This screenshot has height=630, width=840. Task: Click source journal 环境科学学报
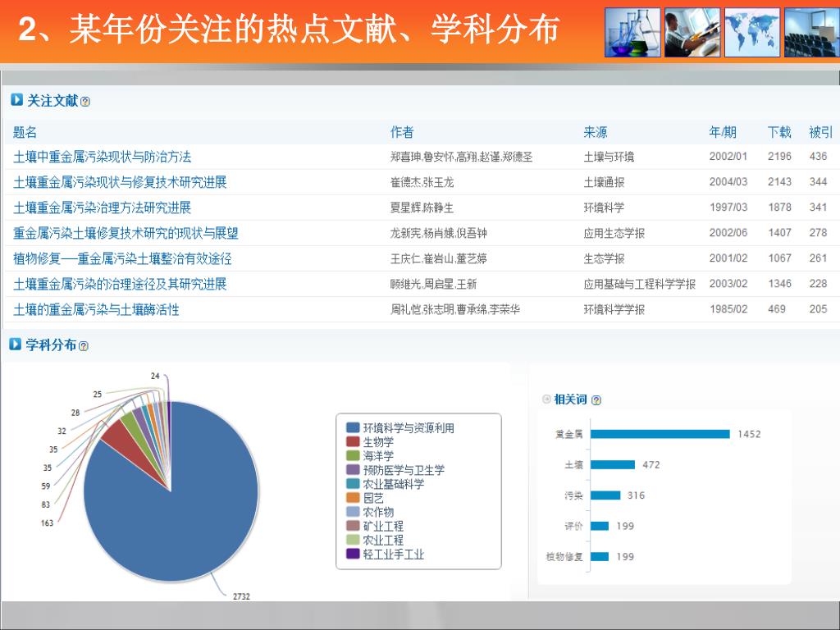click(614, 309)
